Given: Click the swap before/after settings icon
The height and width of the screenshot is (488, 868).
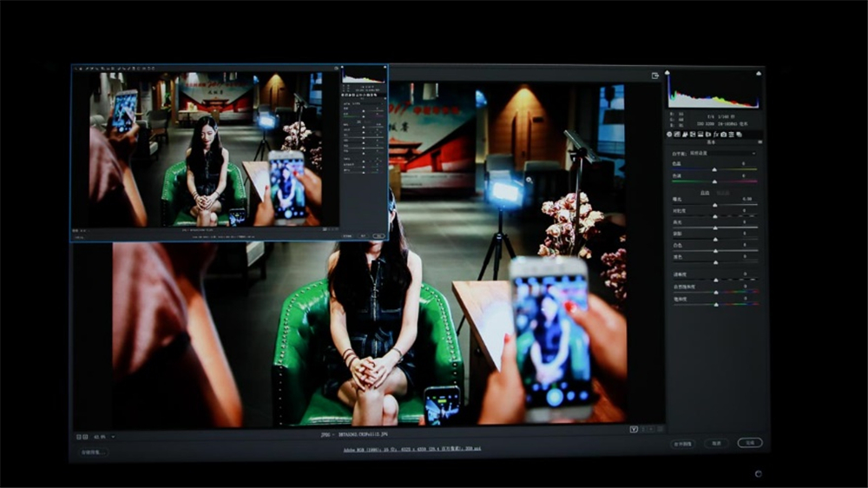Looking at the screenshot, I should (x=643, y=429).
